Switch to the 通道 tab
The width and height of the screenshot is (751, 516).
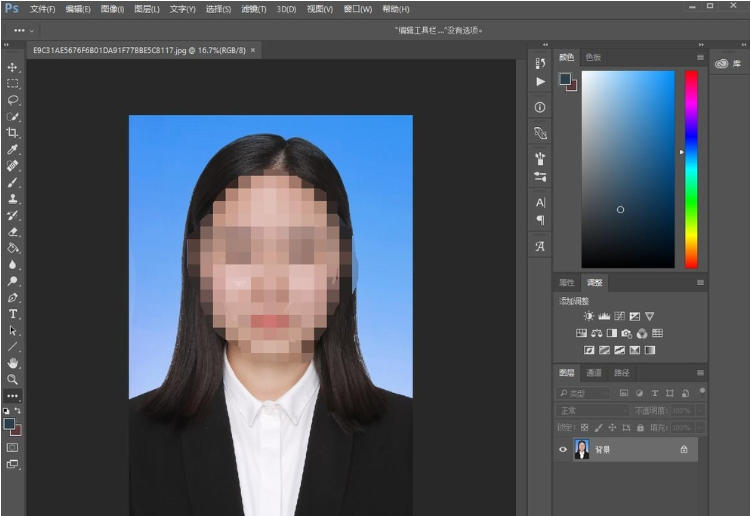point(594,373)
